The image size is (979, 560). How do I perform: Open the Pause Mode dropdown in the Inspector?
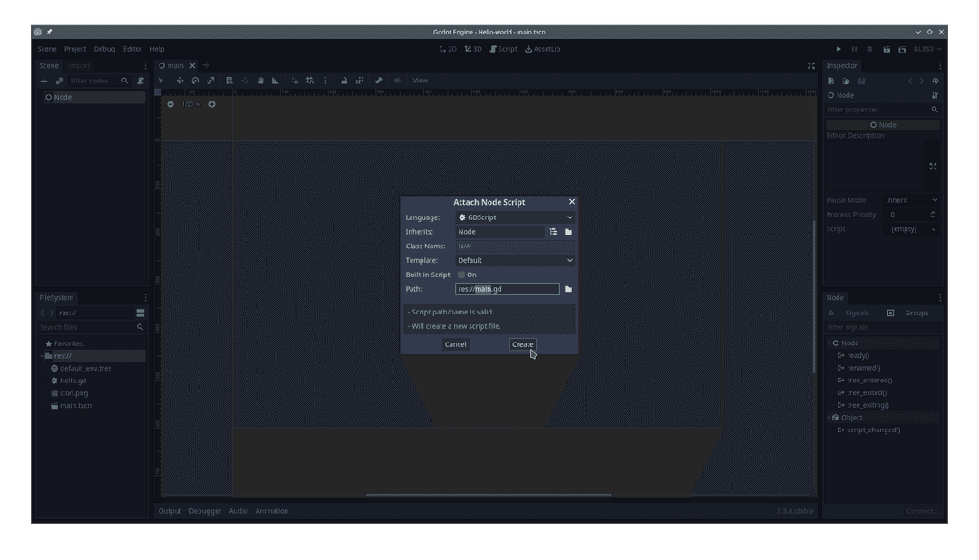click(x=911, y=199)
